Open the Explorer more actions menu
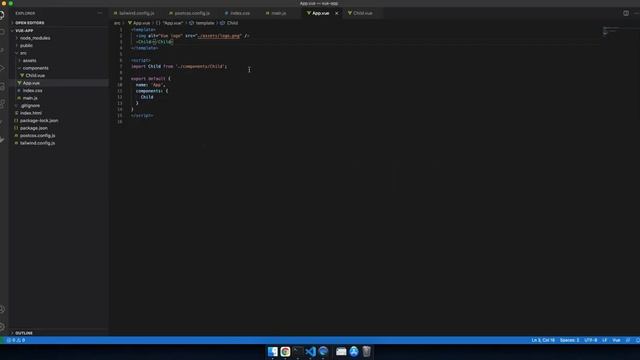This screenshot has height=360, width=640. (x=100, y=13)
